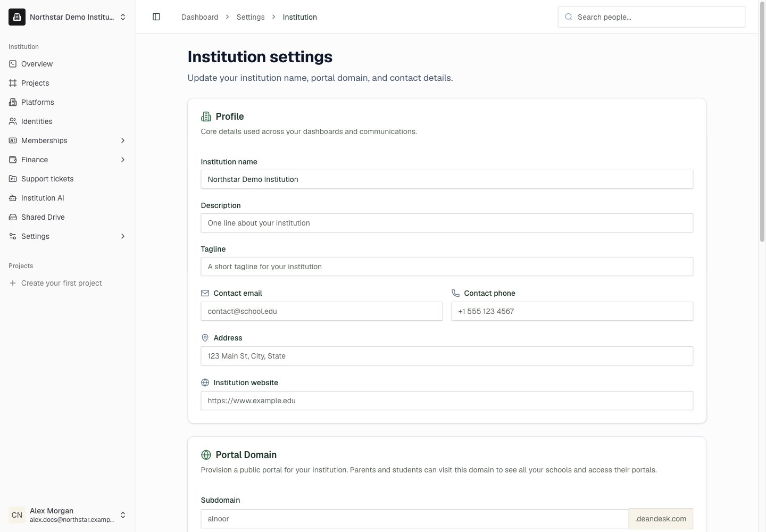Expand the Finance submenu chevron
Image resolution: width=766 pixels, height=532 pixels.
(x=123, y=160)
